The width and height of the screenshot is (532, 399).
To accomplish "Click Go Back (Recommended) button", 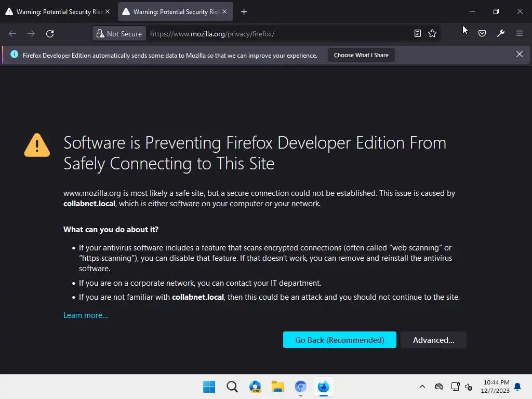I will (x=340, y=340).
